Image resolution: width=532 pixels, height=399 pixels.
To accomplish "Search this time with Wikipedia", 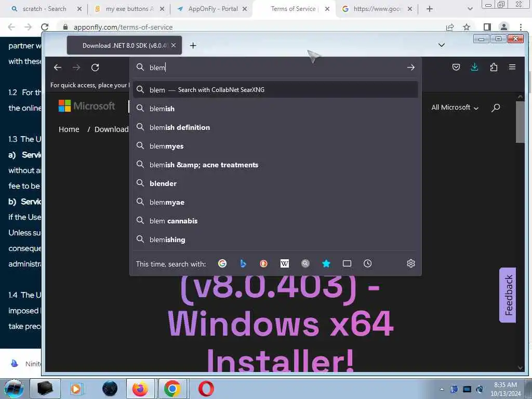I will click(284, 263).
